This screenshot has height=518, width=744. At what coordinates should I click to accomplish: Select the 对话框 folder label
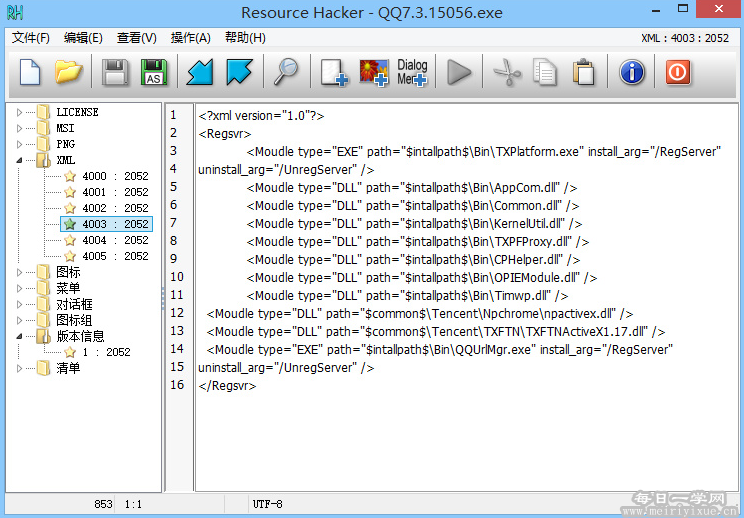click(x=74, y=304)
